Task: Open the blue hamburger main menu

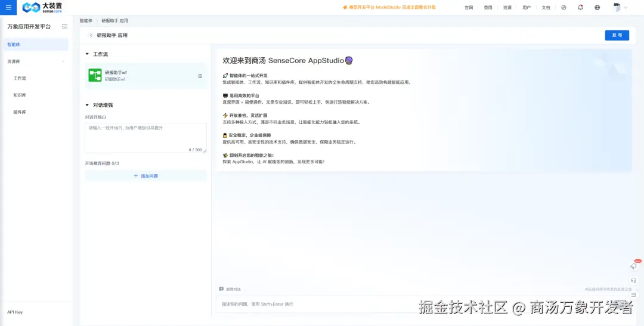Action: 8,7
